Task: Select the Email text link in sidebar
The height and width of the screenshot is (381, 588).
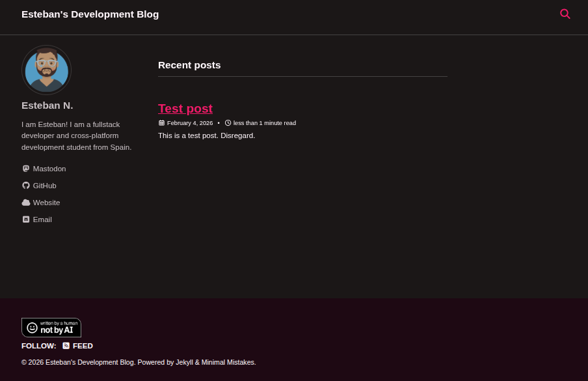Action: tap(42, 219)
